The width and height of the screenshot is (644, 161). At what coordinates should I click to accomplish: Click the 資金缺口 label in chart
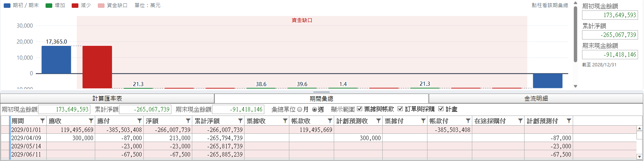tap(302, 20)
